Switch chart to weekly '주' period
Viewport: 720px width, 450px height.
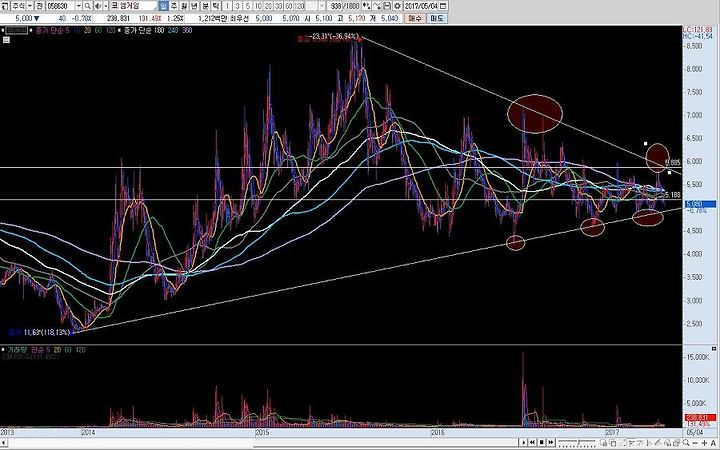click(x=174, y=6)
